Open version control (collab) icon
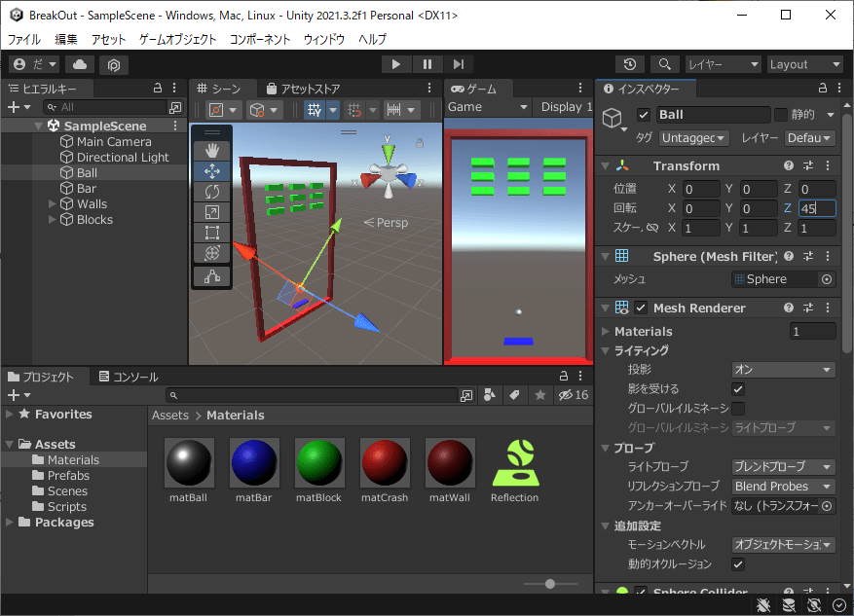 tap(113, 65)
